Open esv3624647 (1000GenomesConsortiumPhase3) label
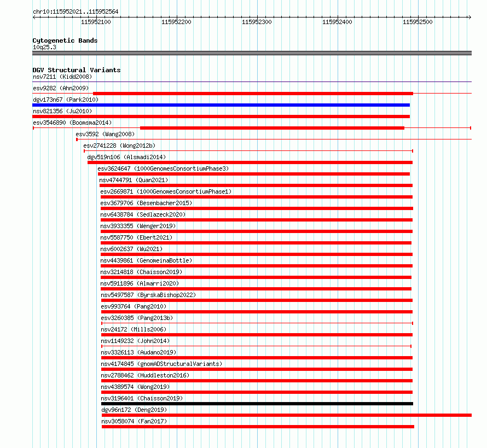The width and height of the screenshot is (487, 448). click(x=163, y=168)
